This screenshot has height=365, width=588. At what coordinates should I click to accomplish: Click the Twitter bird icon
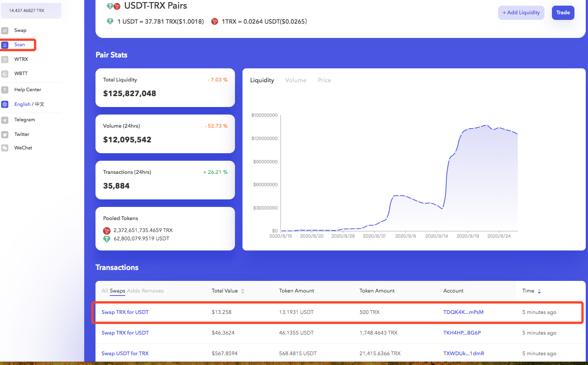tap(5, 134)
